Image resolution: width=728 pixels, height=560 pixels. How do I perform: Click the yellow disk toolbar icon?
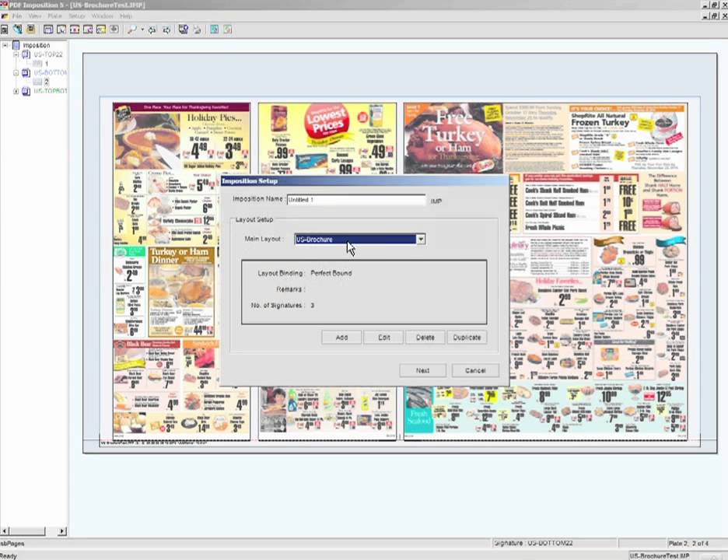tap(30, 30)
